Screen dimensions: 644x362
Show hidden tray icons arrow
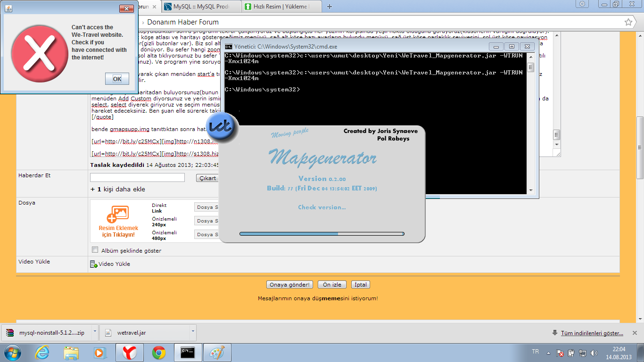548,352
